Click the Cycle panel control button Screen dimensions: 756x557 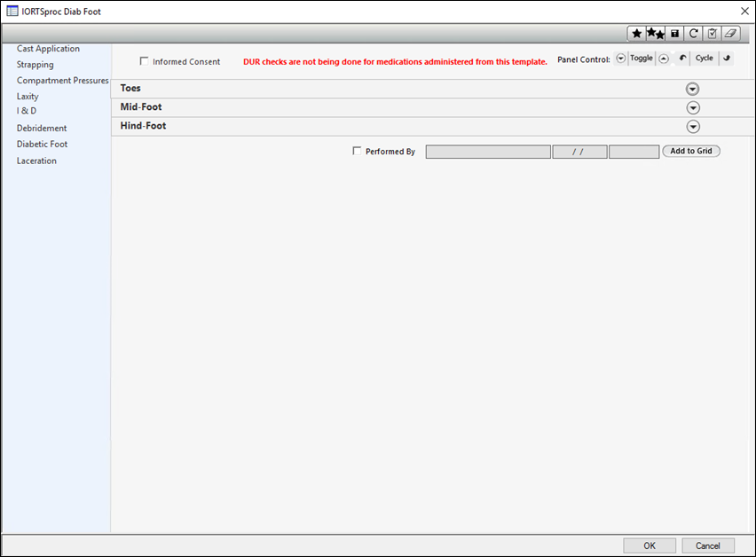[704, 59]
